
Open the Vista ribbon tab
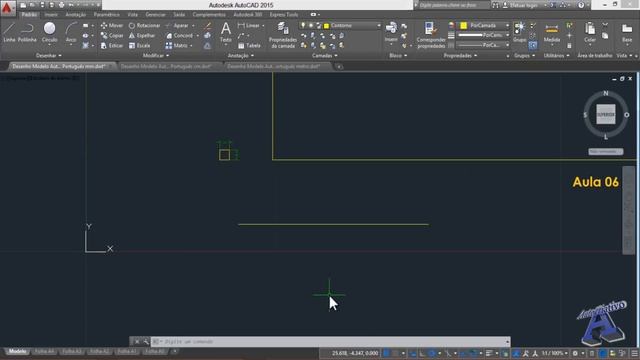tap(133, 15)
